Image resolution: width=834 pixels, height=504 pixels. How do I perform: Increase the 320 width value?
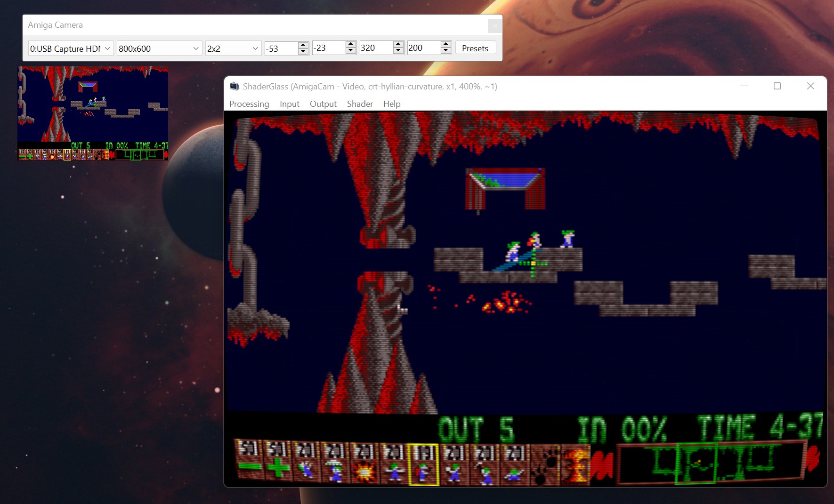pyautogui.click(x=398, y=44)
